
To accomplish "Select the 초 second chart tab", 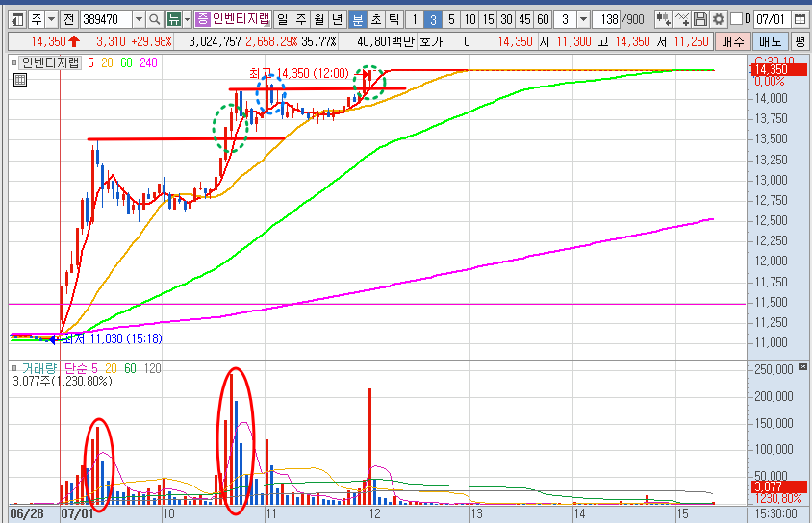I will (376, 19).
